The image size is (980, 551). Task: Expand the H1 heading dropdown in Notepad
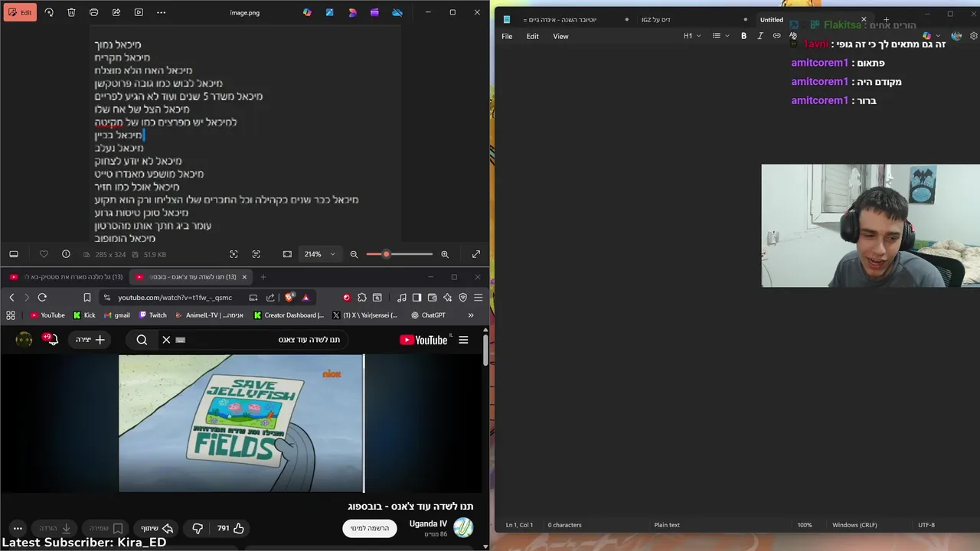pyautogui.click(x=692, y=36)
